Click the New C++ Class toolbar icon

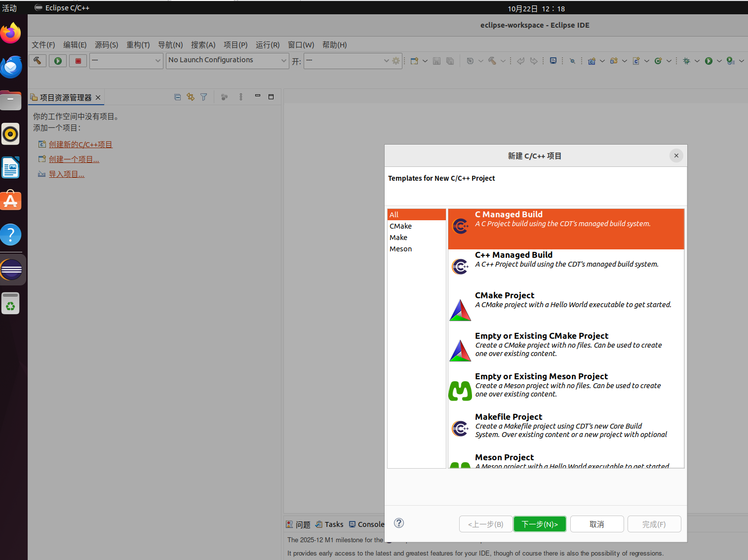tap(658, 61)
